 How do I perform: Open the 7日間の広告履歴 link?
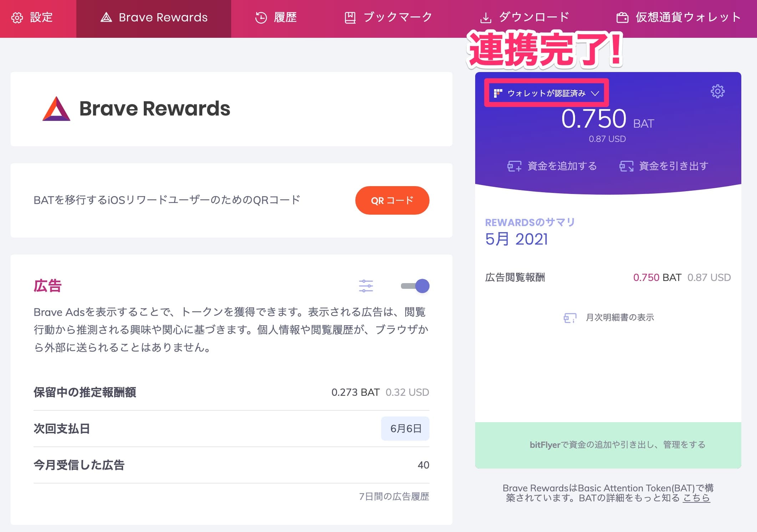394,496
